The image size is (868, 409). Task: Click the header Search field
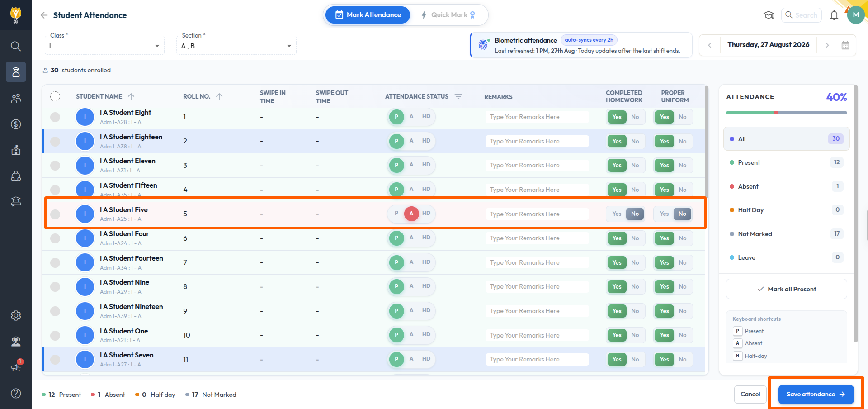(x=802, y=15)
